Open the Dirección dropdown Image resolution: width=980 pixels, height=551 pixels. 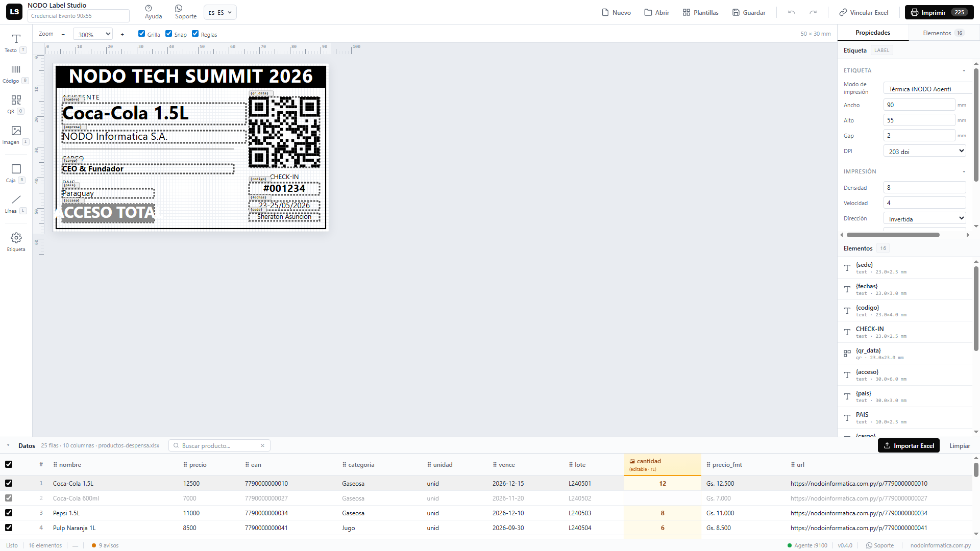(x=925, y=218)
